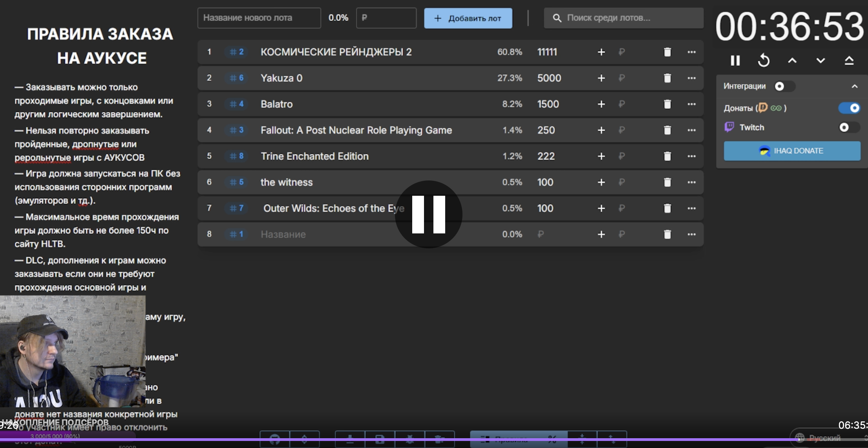Viewport: 868px width, 448px height.
Task: Pause the auction countdown timer
Action: click(735, 60)
